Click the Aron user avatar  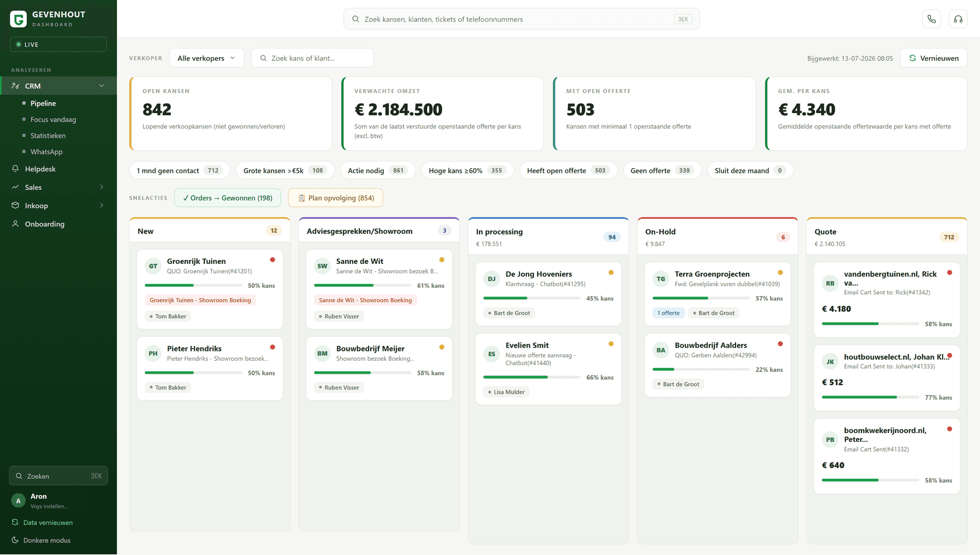19,501
